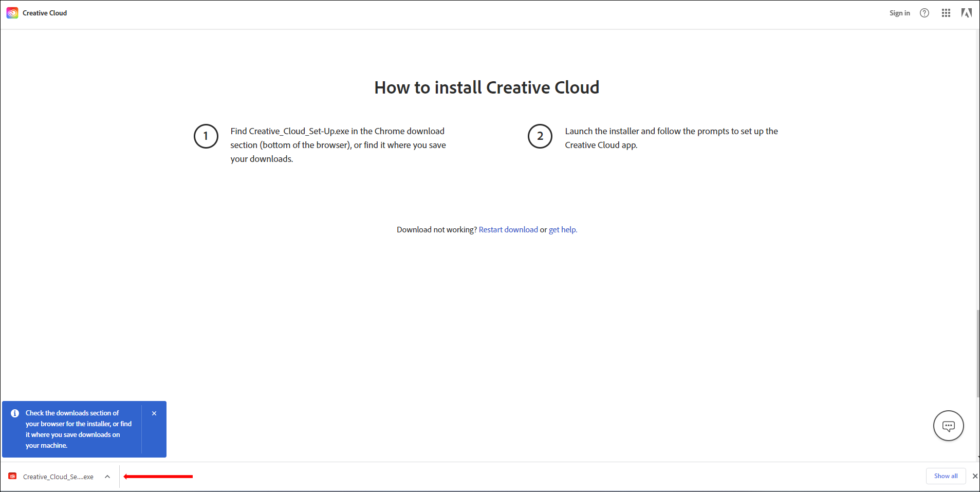Click the step 2 numbered circle
Image resolution: width=980 pixels, height=492 pixels.
point(540,136)
